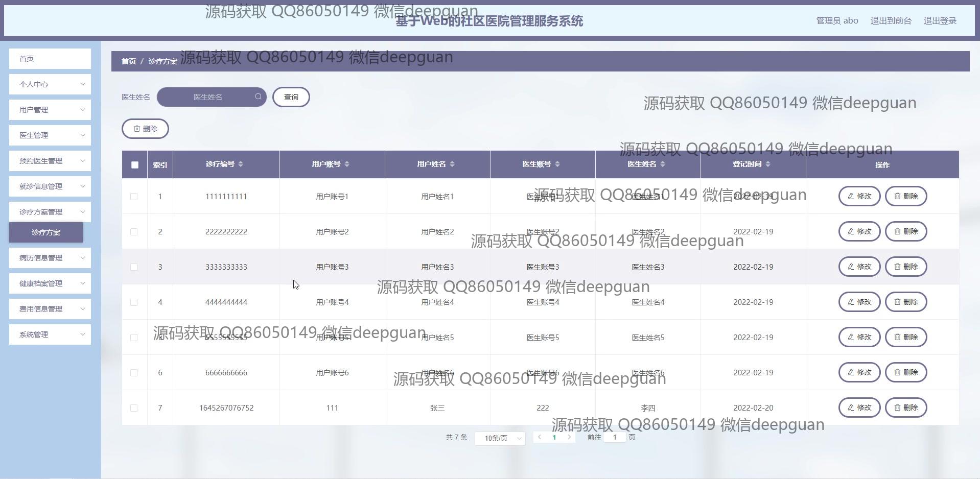Sort by 诊疗编号 column arrows
980x479 pixels.
pos(241,164)
